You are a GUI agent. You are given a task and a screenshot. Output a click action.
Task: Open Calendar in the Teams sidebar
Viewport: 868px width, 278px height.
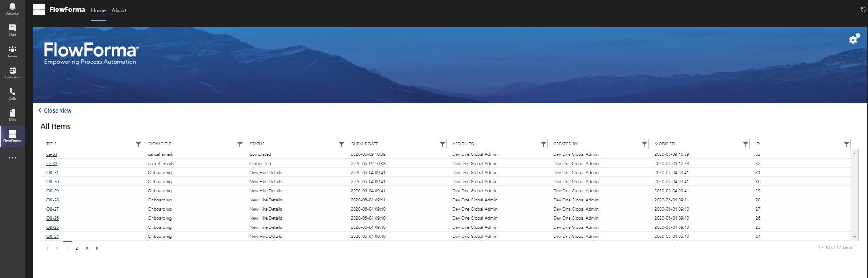point(12,73)
